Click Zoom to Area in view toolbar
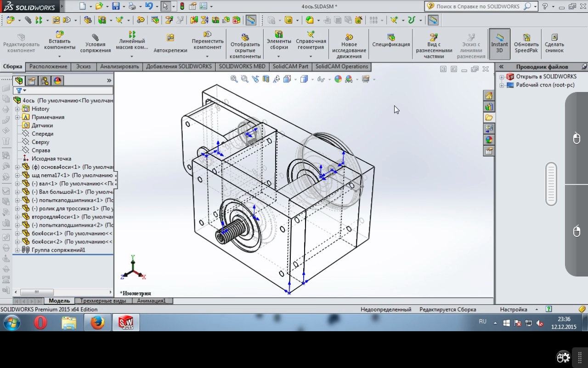The height and width of the screenshot is (368, 588). [245, 79]
